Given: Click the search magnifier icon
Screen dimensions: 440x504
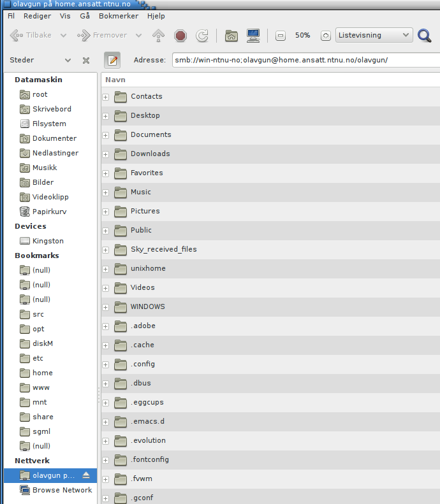Looking at the screenshot, I should point(425,35).
